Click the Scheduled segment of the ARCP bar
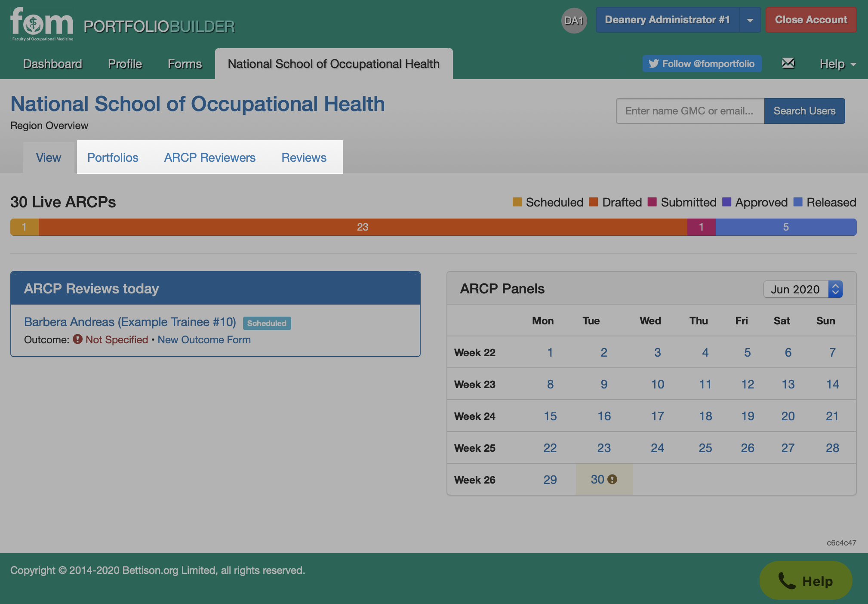 pos(25,227)
